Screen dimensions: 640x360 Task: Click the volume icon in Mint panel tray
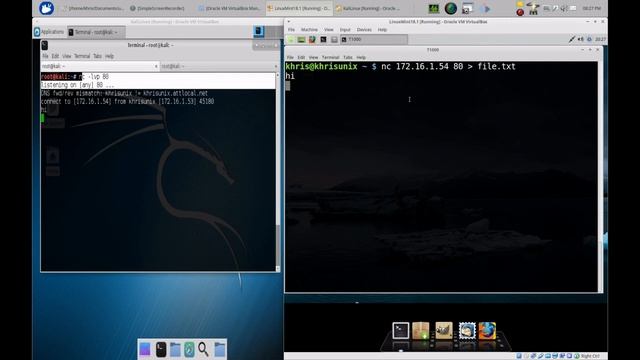581,40
